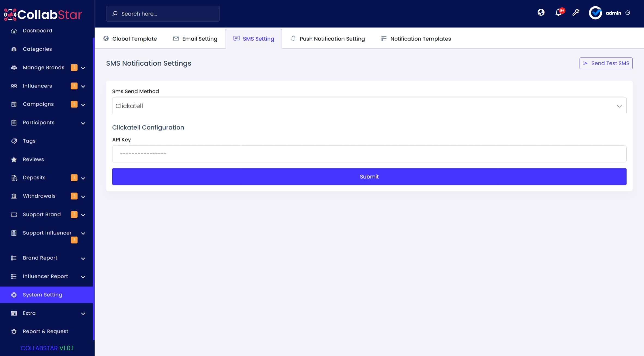The image size is (644, 356).
Task: Expand the Manage Brands submenu chevron
Action: point(83,68)
